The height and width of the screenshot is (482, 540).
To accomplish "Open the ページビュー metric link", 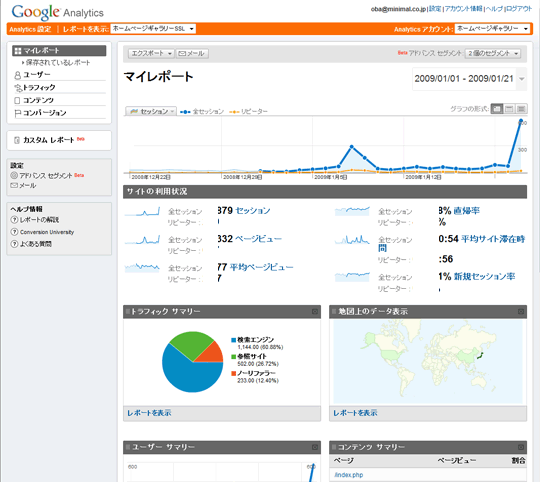I will point(258,239).
